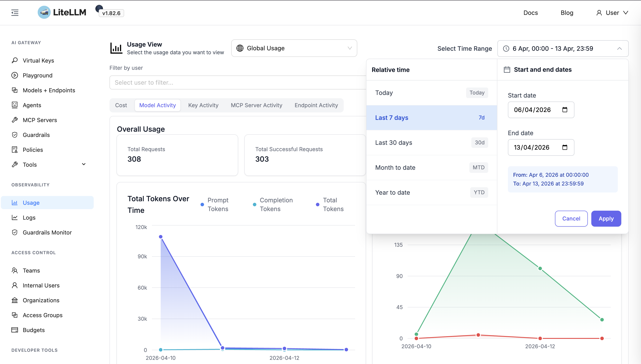Screen dimensions: 641x364
Task: Switch to the Cost tab
Action: coord(121,105)
